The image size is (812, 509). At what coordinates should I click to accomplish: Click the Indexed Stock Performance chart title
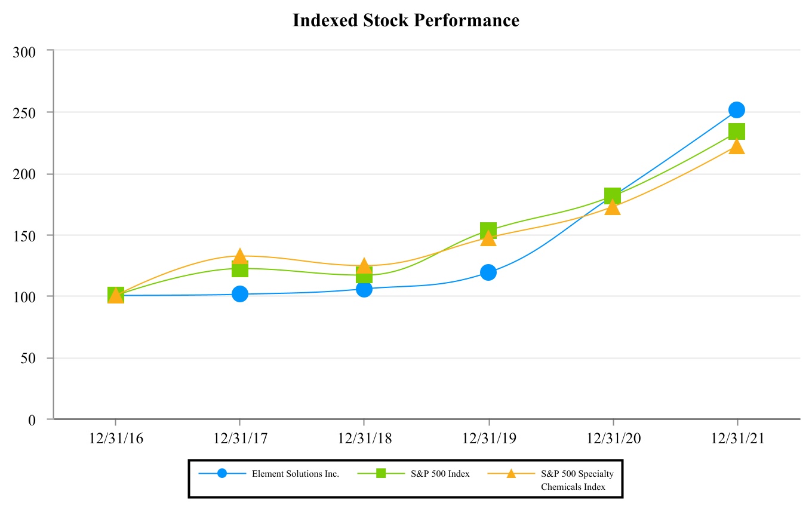pyautogui.click(x=406, y=20)
